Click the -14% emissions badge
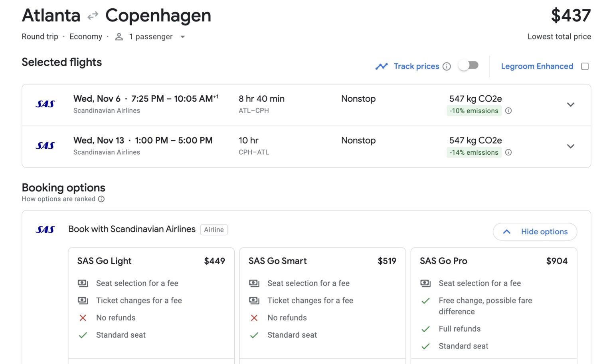The image size is (613, 364). tap(474, 152)
